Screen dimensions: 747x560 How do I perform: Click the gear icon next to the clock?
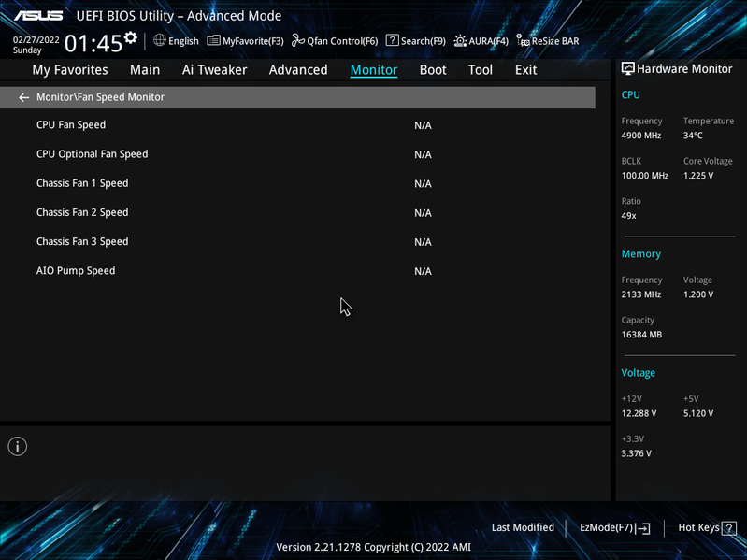131,37
